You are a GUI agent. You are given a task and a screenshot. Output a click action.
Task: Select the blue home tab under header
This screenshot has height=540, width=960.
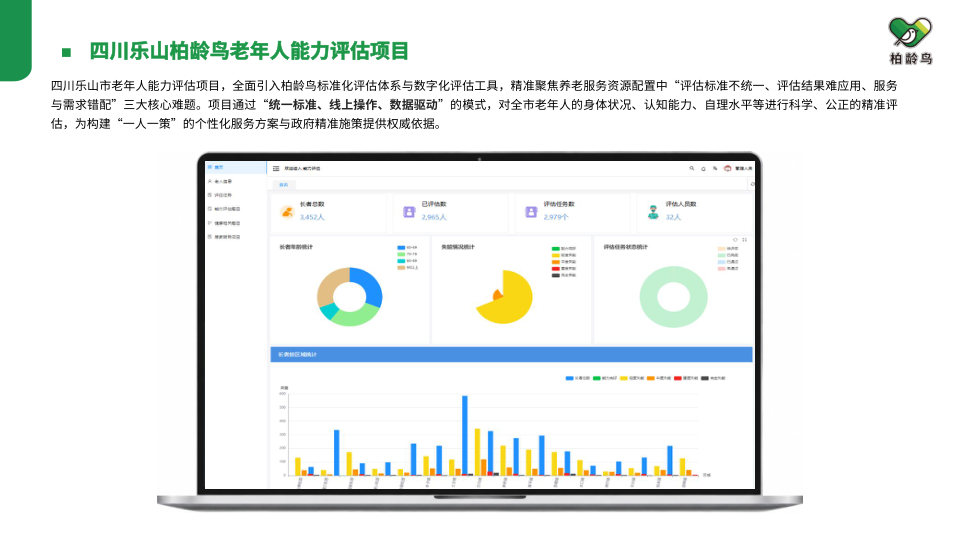click(283, 184)
